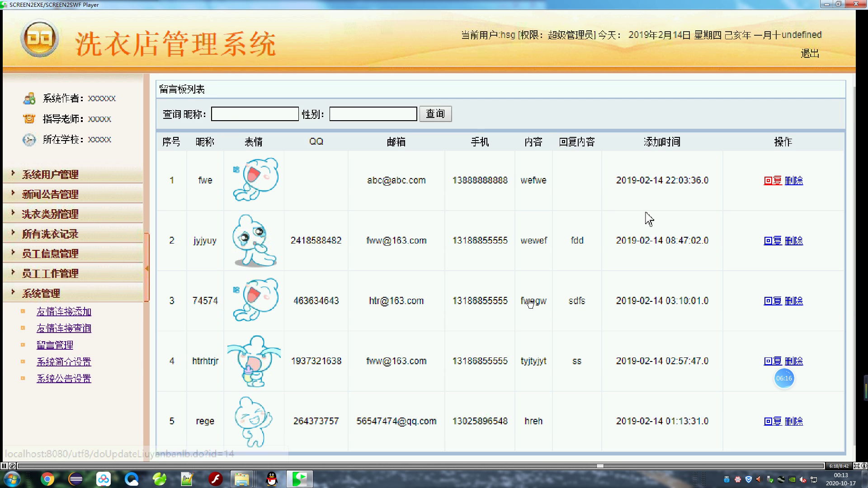Pause the Screen2SWF player

(x=4, y=466)
